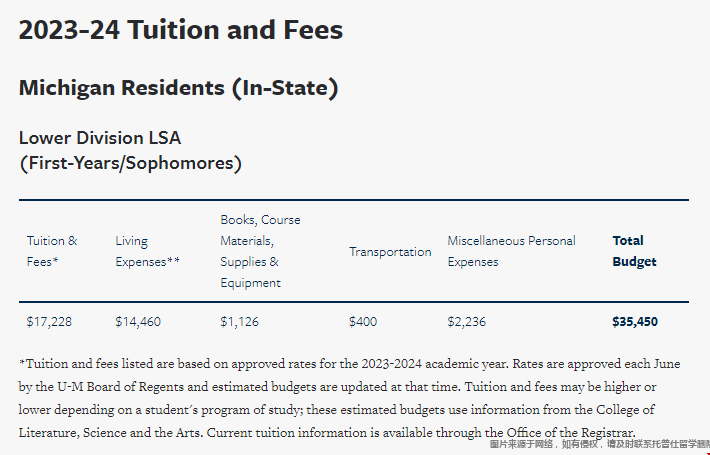Select Miscellaneous Personal Expenses header
The height and width of the screenshot is (455, 710).
(x=511, y=251)
